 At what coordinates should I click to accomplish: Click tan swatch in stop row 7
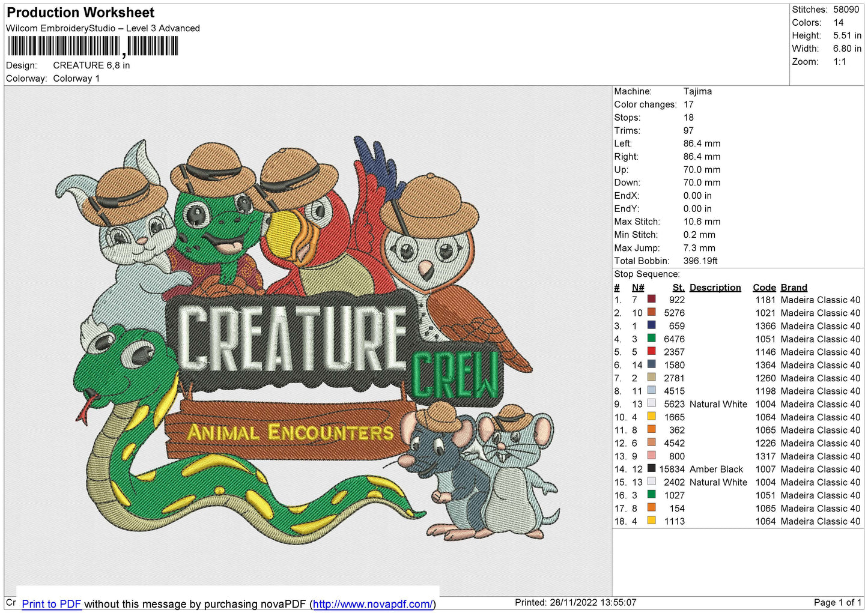651,377
